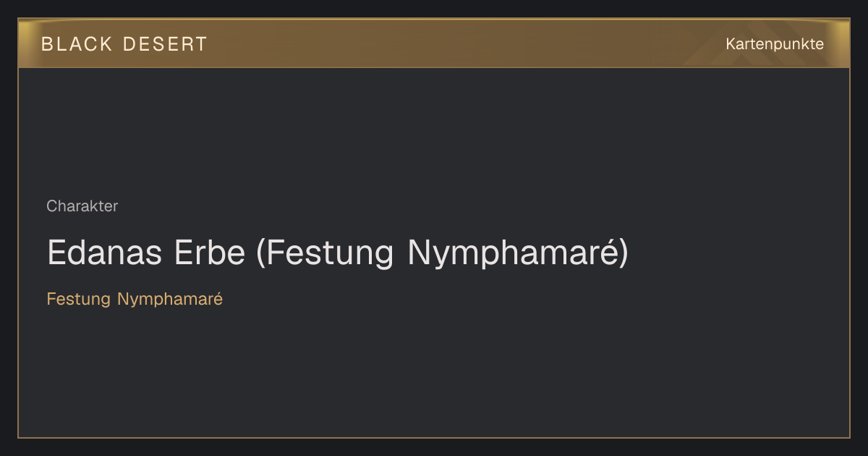Click the parenthetical (Festung Nymphamaré) in title

coord(443,253)
